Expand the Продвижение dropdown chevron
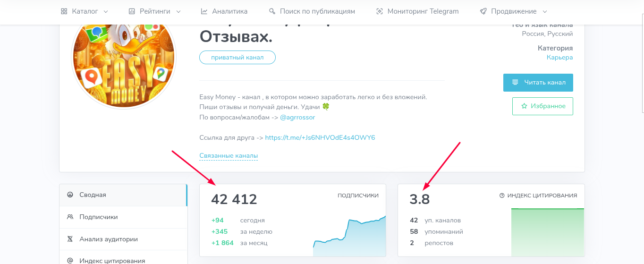The width and height of the screenshot is (644, 264). pos(545,11)
